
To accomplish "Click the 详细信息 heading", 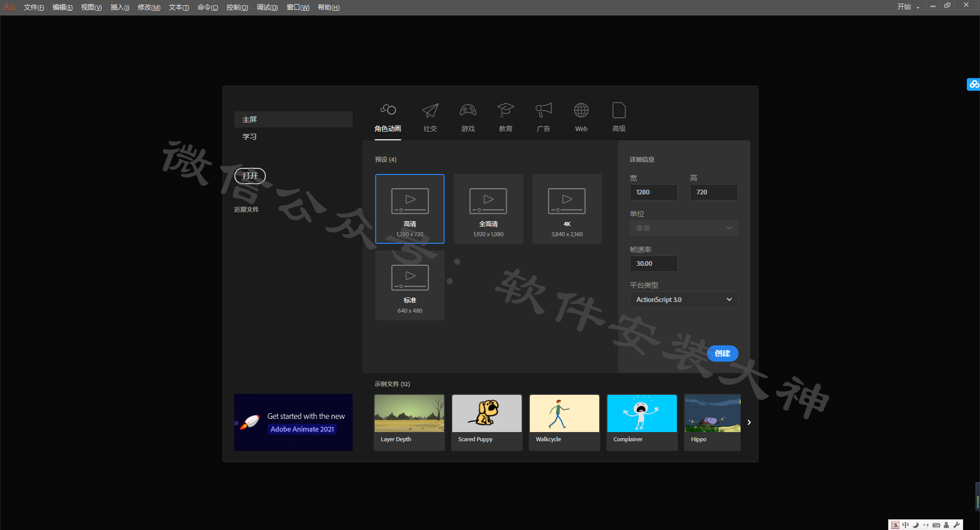I will coord(642,160).
